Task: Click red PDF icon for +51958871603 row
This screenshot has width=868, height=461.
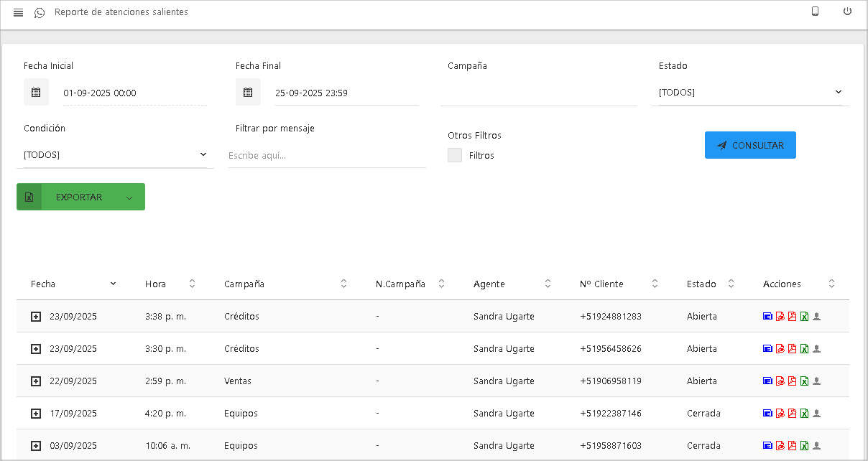Action: pyautogui.click(x=792, y=446)
